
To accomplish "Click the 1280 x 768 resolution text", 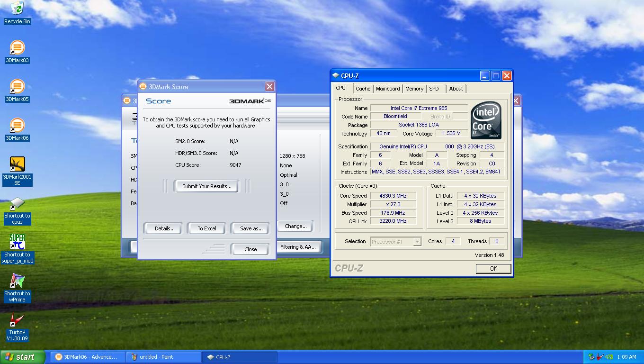I will tap(292, 156).
